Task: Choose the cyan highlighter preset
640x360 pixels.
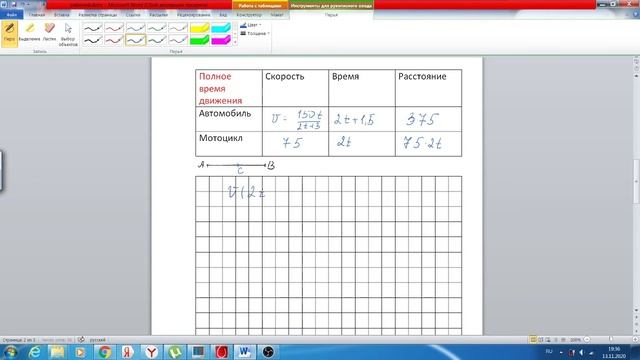Action: coord(221,28)
